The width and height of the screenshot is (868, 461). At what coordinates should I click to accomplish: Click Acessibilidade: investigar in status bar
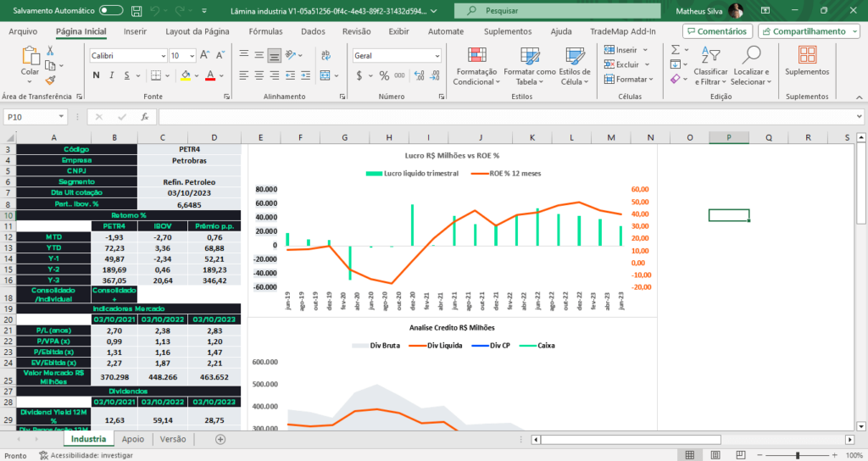point(86,455)
